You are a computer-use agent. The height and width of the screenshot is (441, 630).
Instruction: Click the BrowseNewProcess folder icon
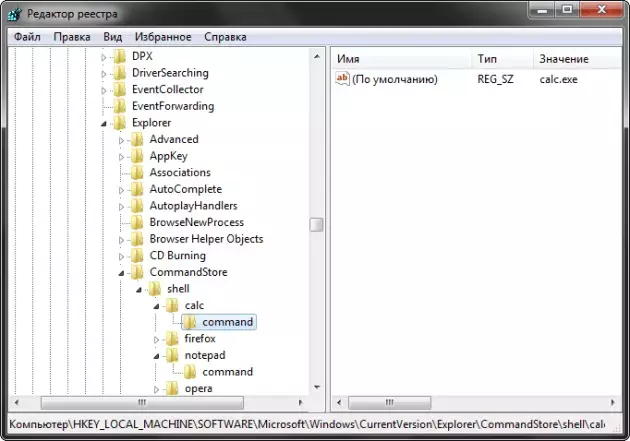[x=137, y=223]
